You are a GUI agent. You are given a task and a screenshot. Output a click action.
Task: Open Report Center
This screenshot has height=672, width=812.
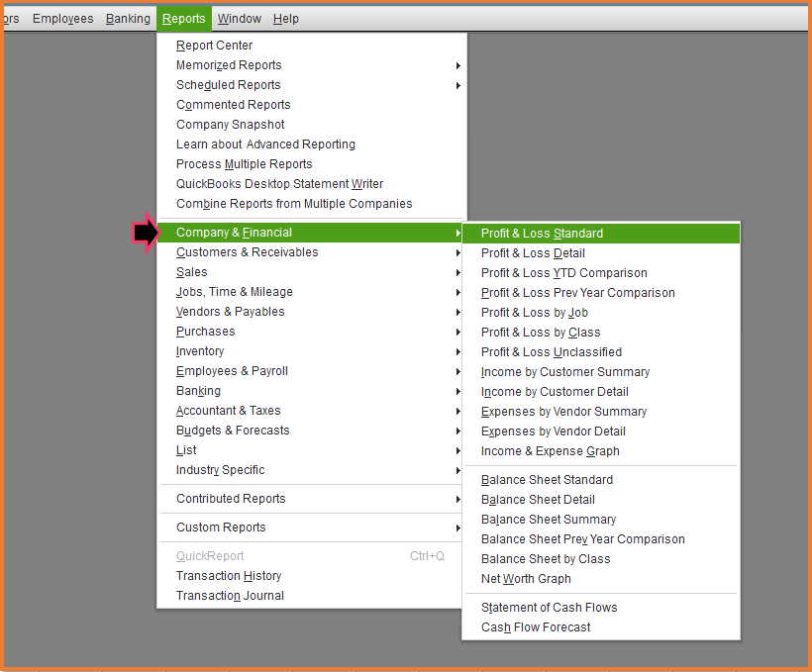(x=312, y=46)
